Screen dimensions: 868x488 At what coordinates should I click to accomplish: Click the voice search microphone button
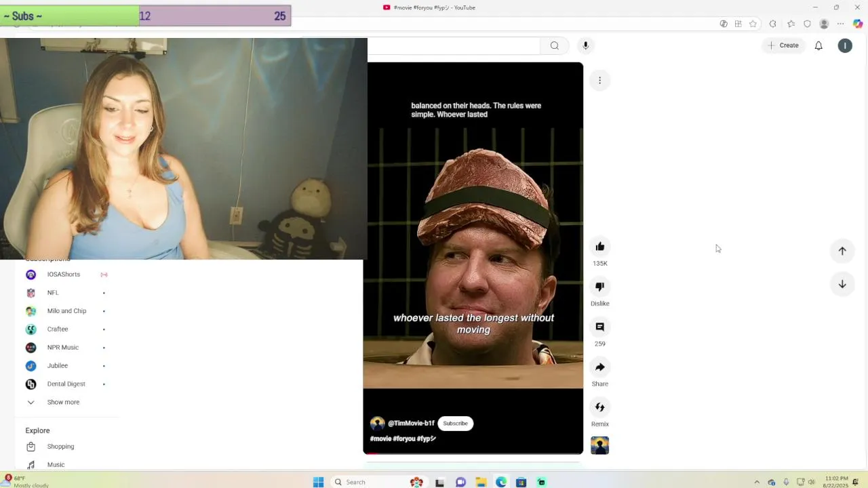[586, 45]
